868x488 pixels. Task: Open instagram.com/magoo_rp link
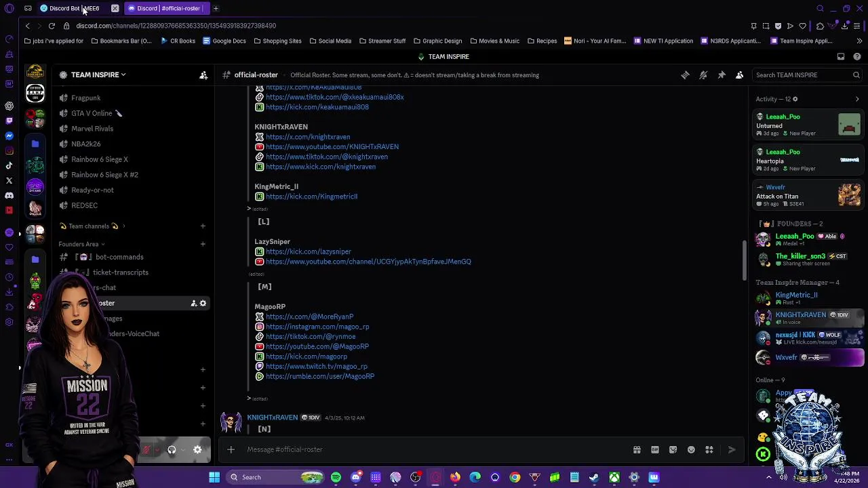[317, 327]
